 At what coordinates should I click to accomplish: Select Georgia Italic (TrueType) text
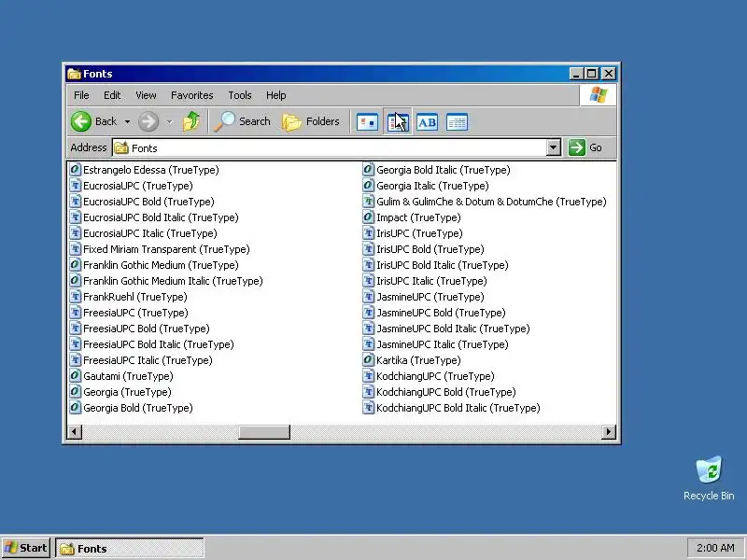pos(432,186)
